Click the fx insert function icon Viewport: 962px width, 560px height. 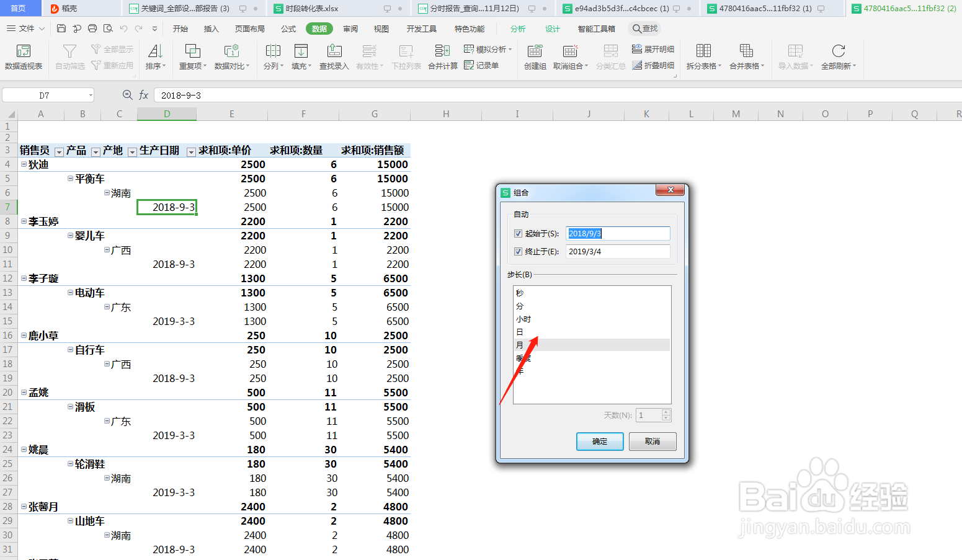[143, 95]
